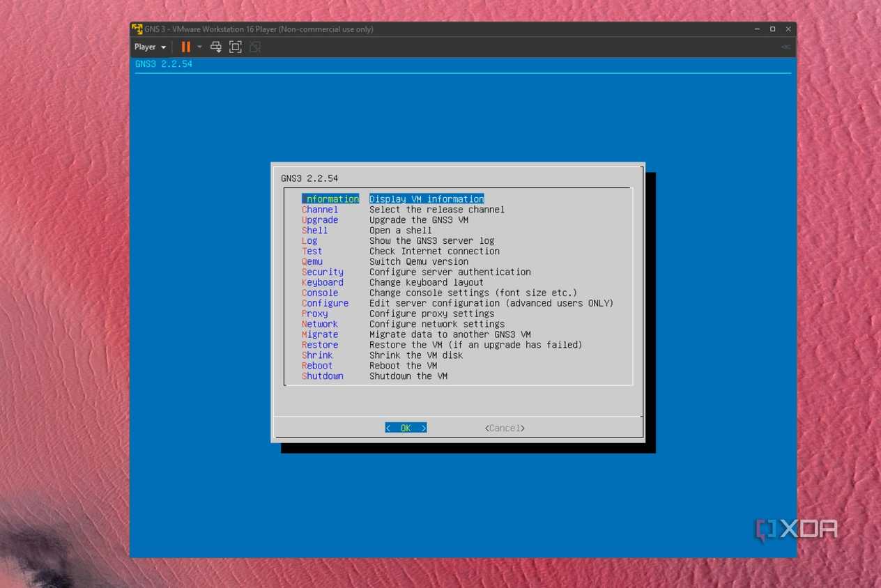Screen dimensions: 881x588
Task: Click the Unity mode icon
Action: 255,47
